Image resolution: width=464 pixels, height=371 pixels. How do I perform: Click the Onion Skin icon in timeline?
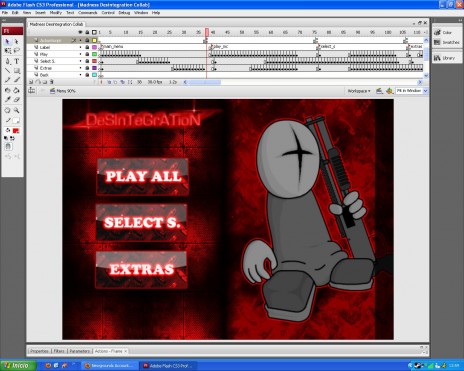109,82
